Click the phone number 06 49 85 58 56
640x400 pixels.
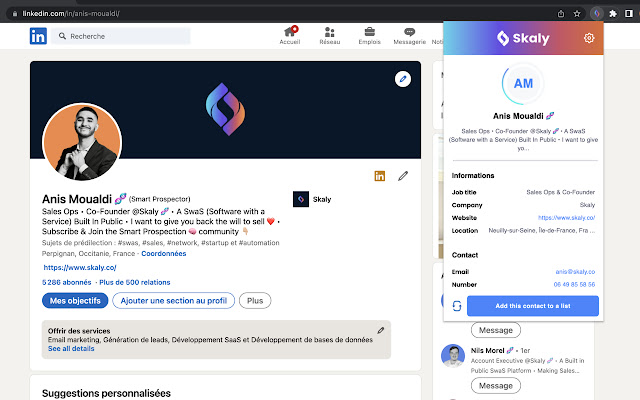pyautogui.click(x=574, y=284)
